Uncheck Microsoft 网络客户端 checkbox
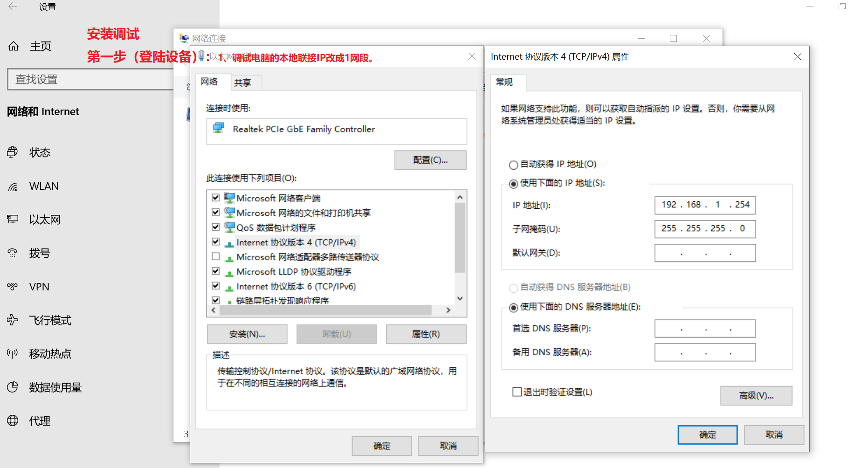 tap(216, 197)
